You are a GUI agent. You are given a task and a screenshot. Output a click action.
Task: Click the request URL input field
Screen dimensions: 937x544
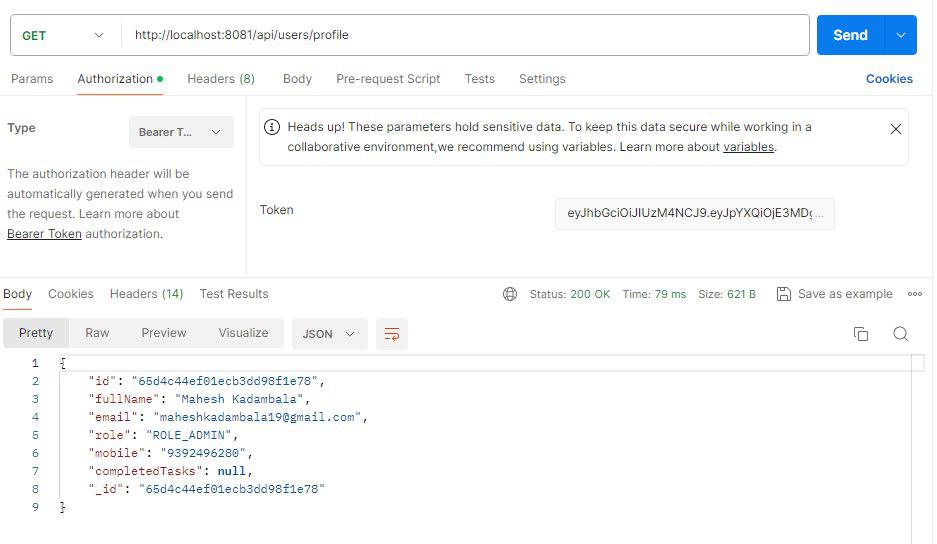(x=465, y=35)
